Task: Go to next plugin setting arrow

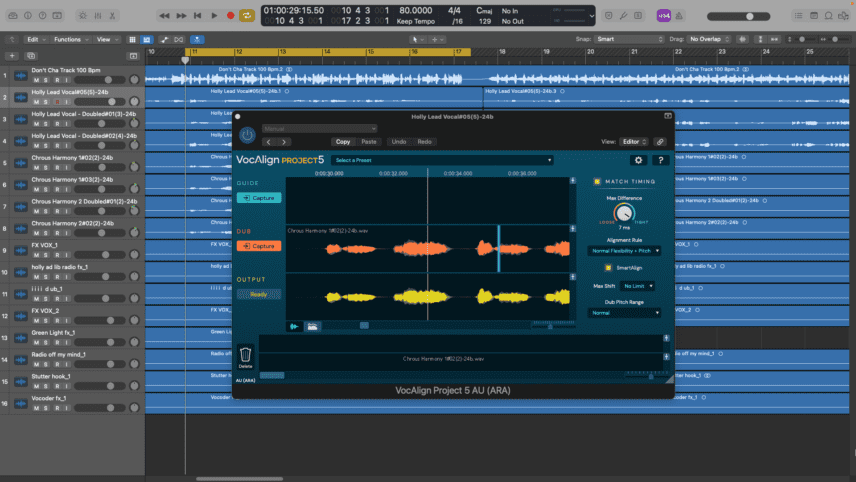Action: point(284,142)
